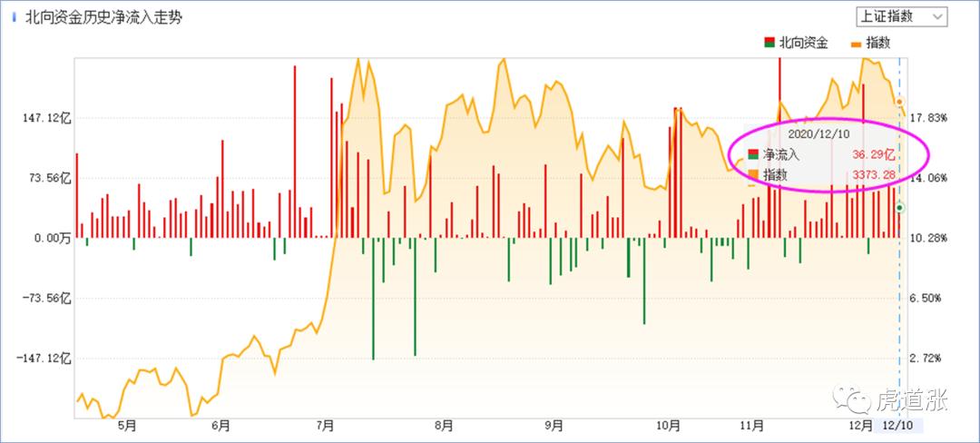Viewport: 980px width, 443px height.
Task: Click the green fund point on the dashed line
Action: tap(900, 208)
